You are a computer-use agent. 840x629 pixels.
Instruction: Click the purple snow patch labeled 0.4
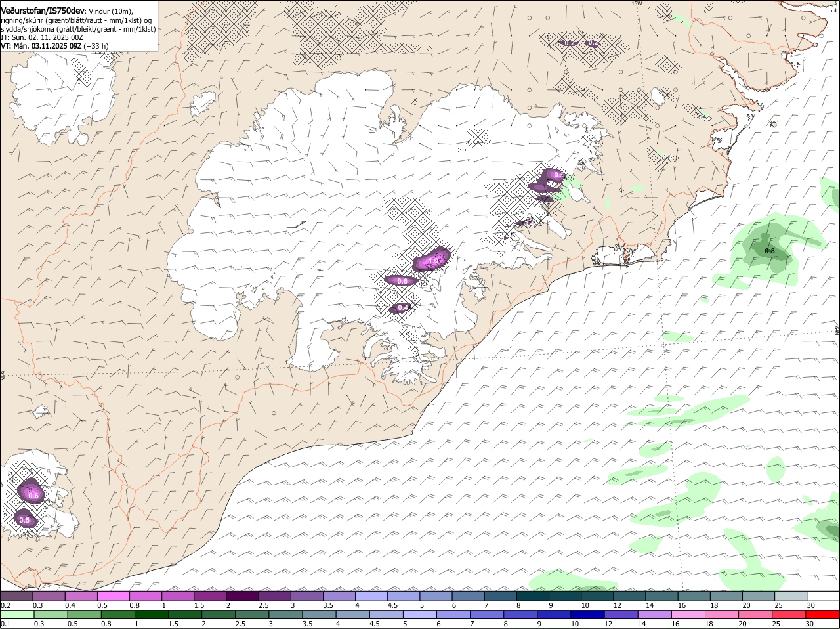click(401, 308)
